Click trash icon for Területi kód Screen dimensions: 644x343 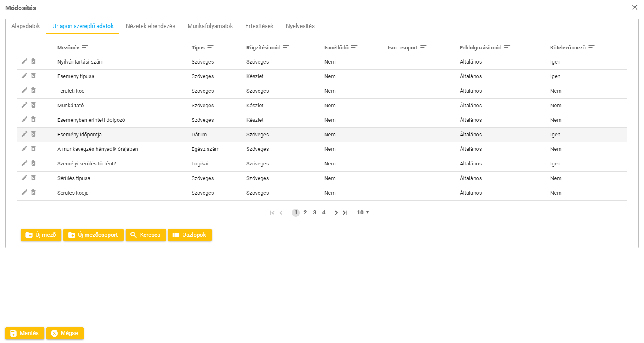click(33, 91)
